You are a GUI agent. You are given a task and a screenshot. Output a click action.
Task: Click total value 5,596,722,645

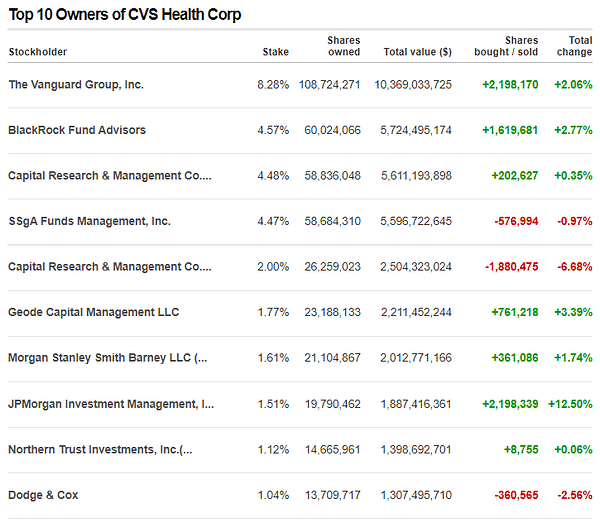tap(416, 221)
